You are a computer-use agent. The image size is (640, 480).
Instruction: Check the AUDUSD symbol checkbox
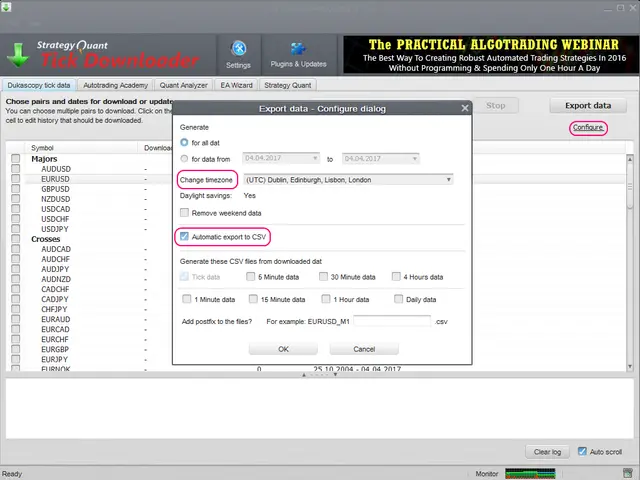16,168
